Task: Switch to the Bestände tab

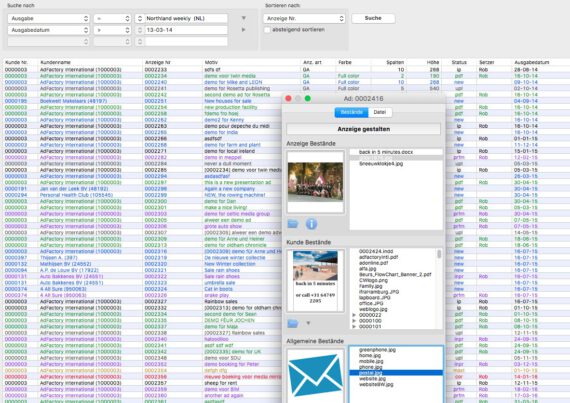Action: coord(351,112)
